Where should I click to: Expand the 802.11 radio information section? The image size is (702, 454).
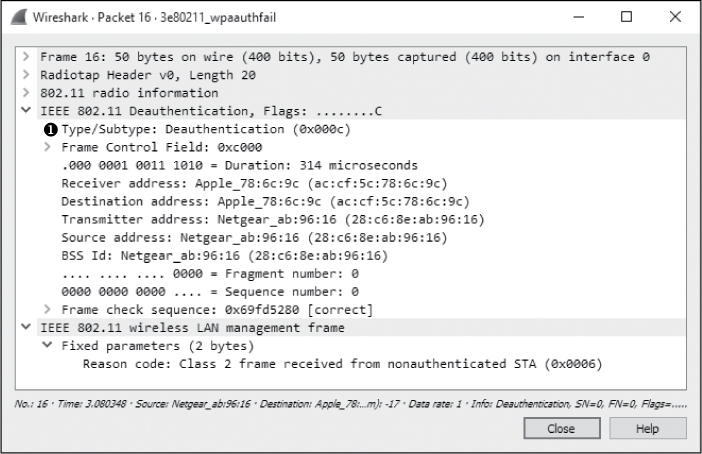pos(26,93)
